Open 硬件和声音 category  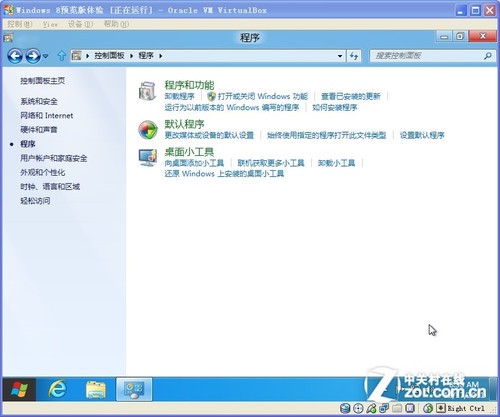[x=39, y=130]
